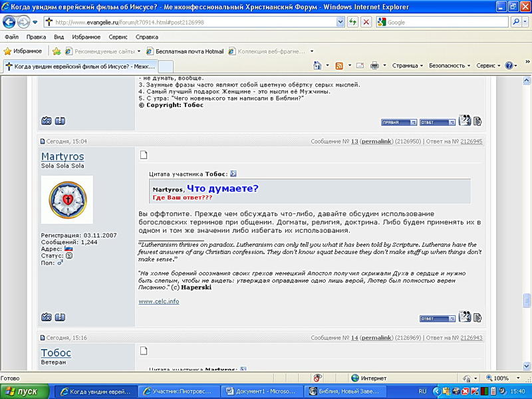This screenshot has height=399, width=532.
Task: Click the Martyros rose avatar image
Action: (x=67, y=199)
